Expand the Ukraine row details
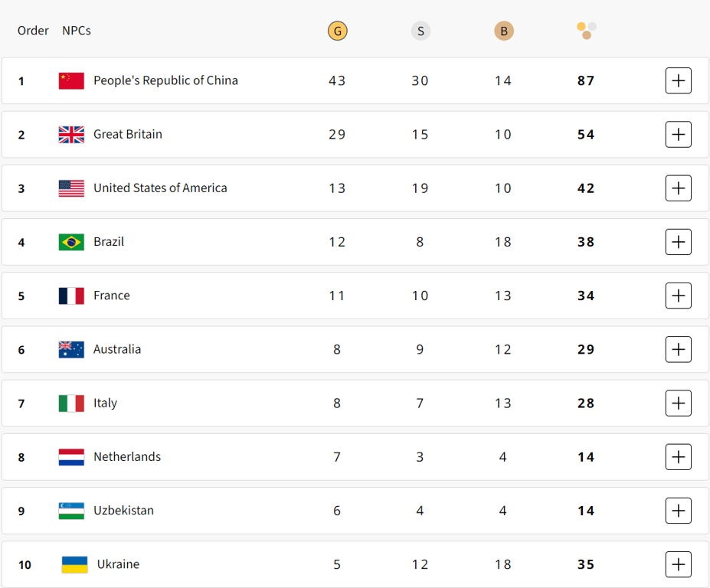This screenshot has width=710, height=588. pos(678,564)
